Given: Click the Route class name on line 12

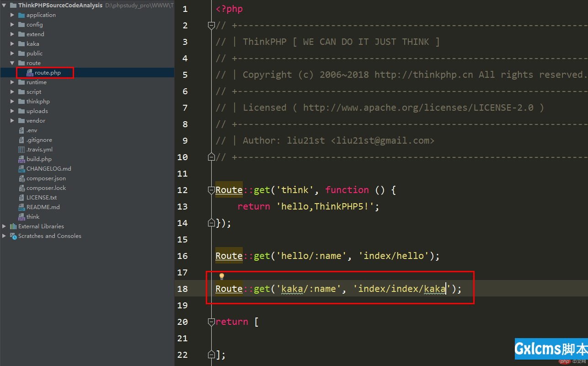Looking at the screenshot, I should 229,190.
